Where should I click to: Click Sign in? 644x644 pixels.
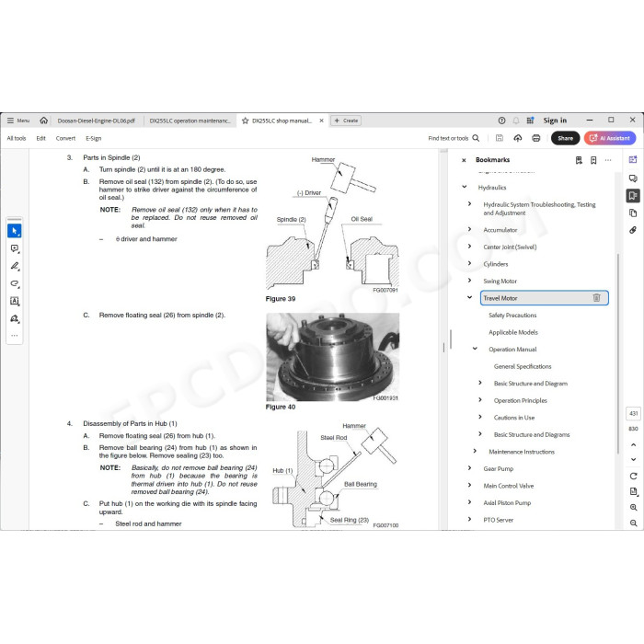tap(555, 121)
